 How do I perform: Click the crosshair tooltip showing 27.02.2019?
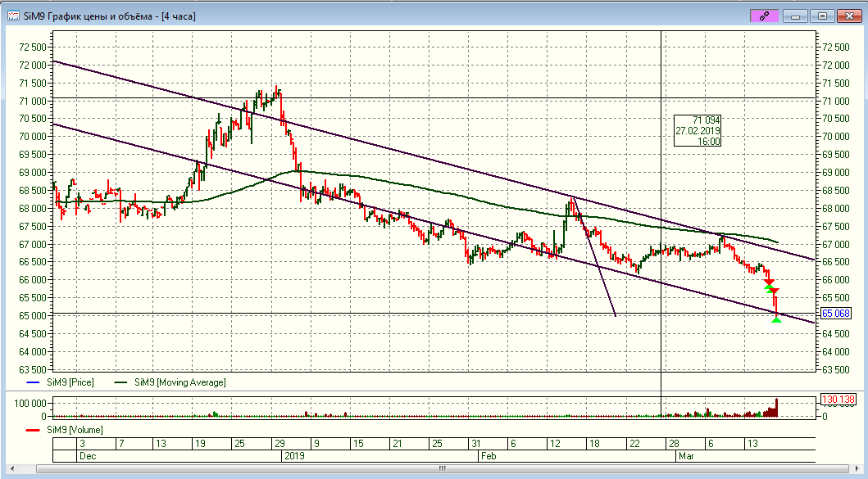[x=698, y=131]
